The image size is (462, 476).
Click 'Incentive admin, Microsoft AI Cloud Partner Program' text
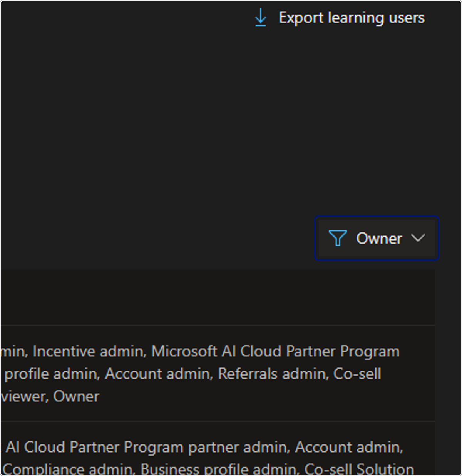click(216, 351)
